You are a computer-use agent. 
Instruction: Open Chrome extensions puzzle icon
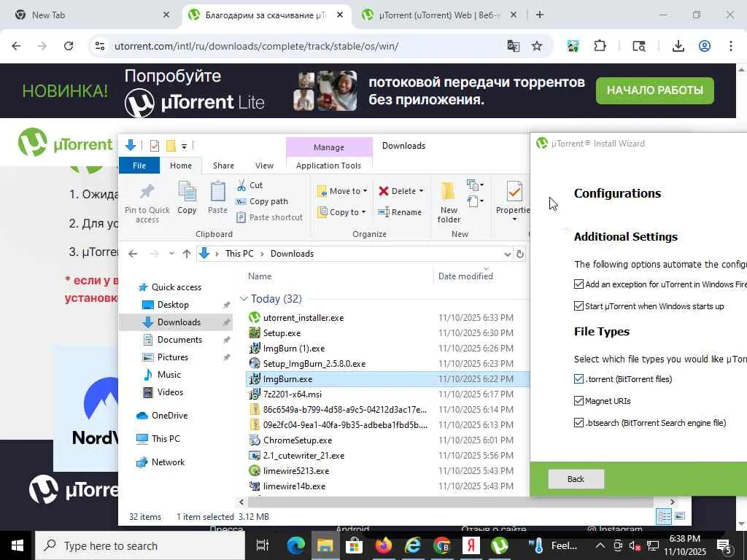pyautogui.click(x=600, y=46)
